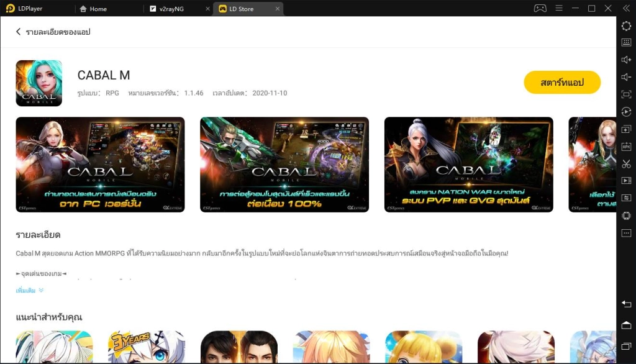Open more tools with the ellipsis icon
Image resolution: width=636 pixels, height=364 pixels.
click(626, 234)
